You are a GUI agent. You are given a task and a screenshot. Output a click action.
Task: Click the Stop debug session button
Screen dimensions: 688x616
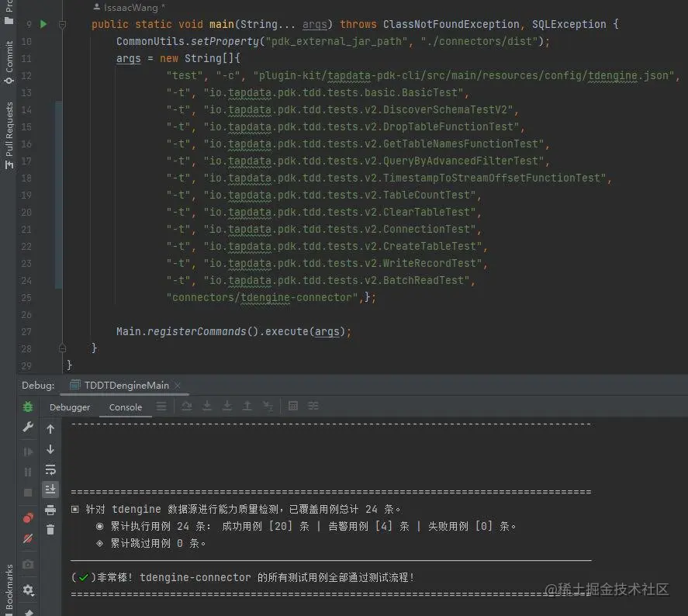tap(28, 493)
